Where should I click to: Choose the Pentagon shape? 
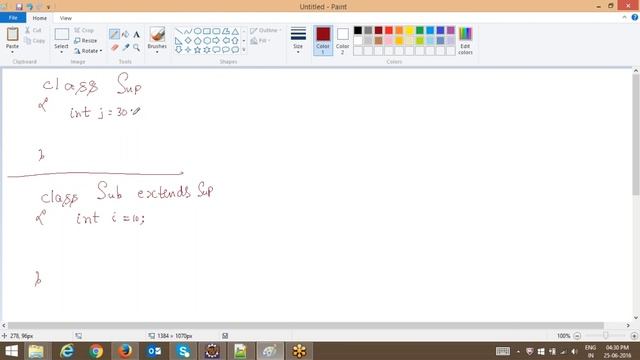click(197, 40)
